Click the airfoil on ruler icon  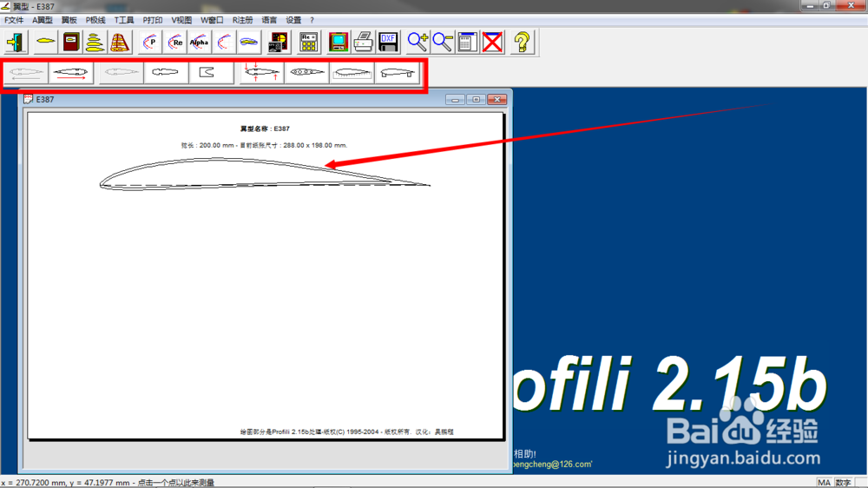[x=352, y=73]
